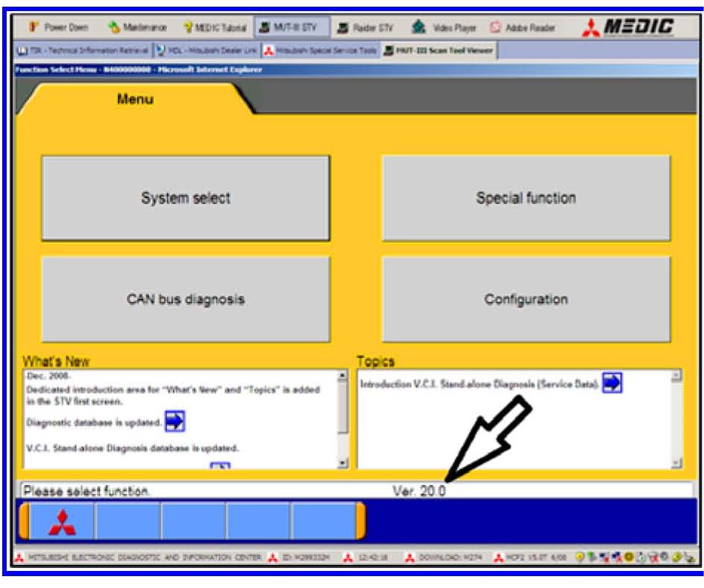Image resolution: width=704 pixels, height=588 pixels.
Task: Switch to TIR Technical Information Retrieval tab
Action: click(82, 51)
